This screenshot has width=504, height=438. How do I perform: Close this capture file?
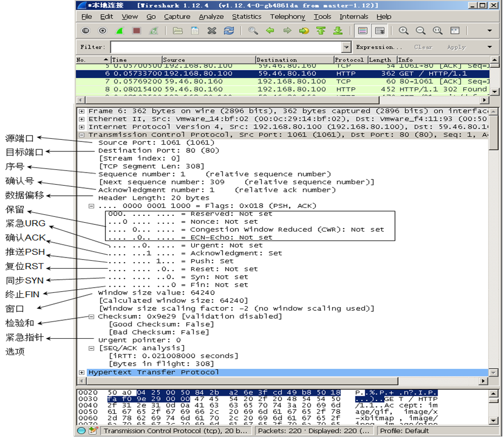tap(212, 31)
